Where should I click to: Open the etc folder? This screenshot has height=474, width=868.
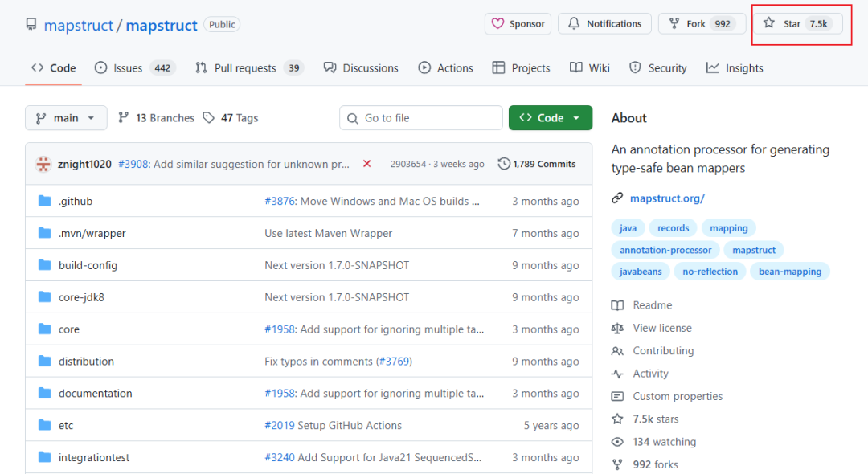[x=66, y=425]
